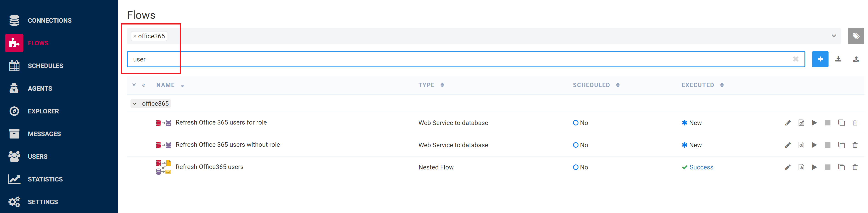Sort flows by Executed column

pos(703,85)
